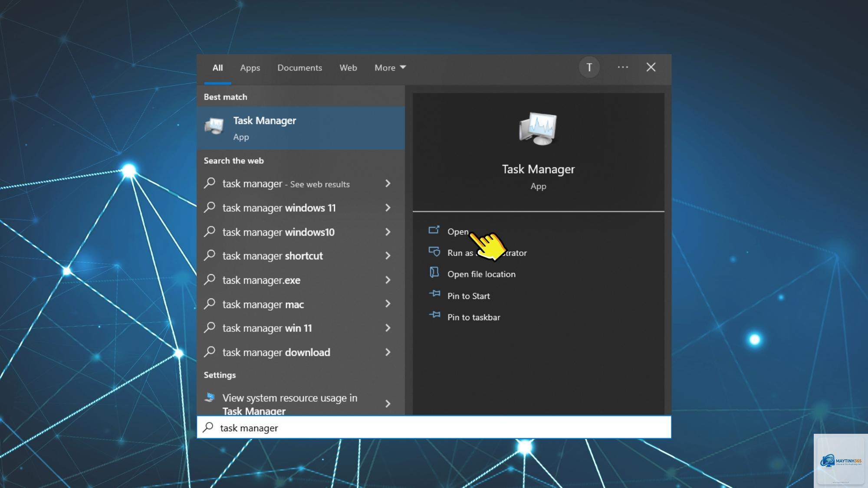The height and width of the screenshot is (488, 868).
Task: Click the Open file location folder icon
Action: click(x=434, y=272)
